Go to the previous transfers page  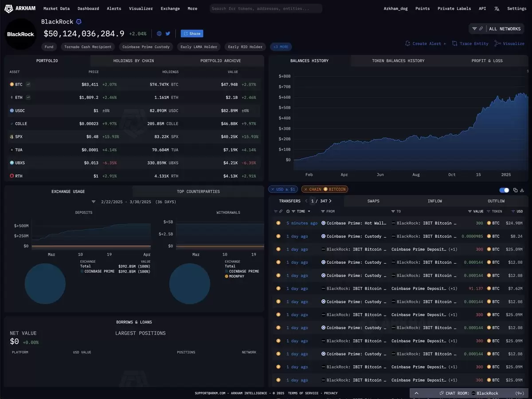[306, 201]
